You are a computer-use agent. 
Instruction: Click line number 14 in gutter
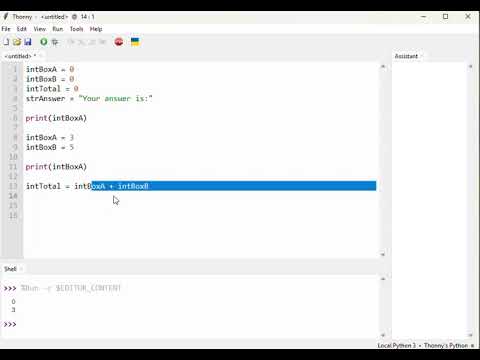tap(13, 196)
